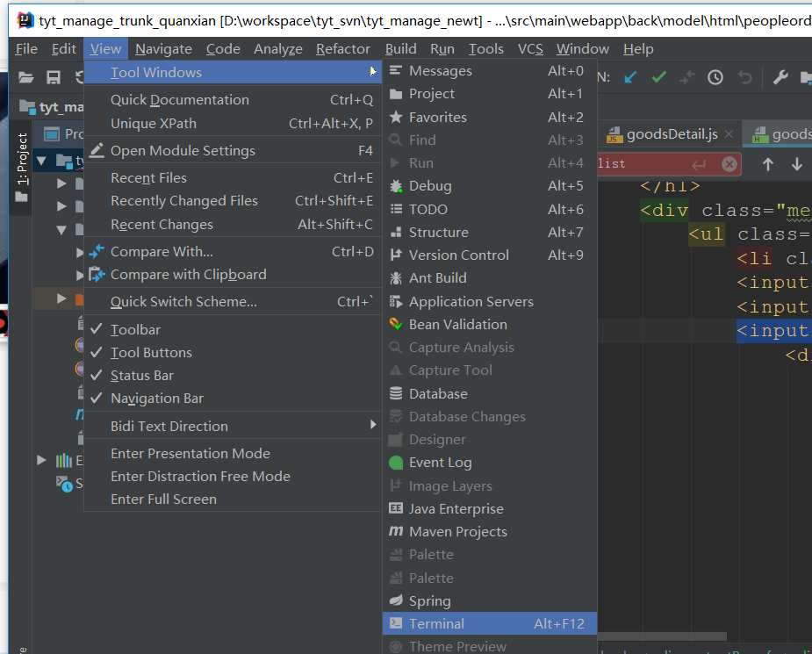812x654 pixels.
Task: Open Spring tool window
Action: 489,600
